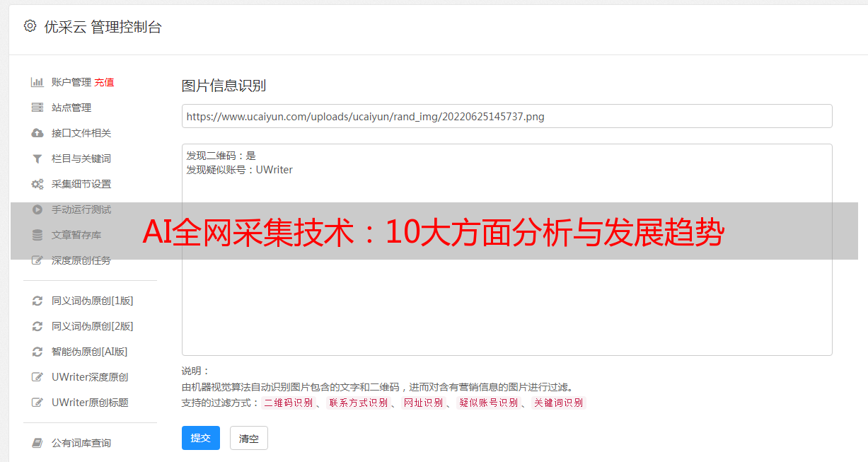Click the 图片信息识别 heading
The height and width of the screenshot is (462, 868).
[224, 86]
